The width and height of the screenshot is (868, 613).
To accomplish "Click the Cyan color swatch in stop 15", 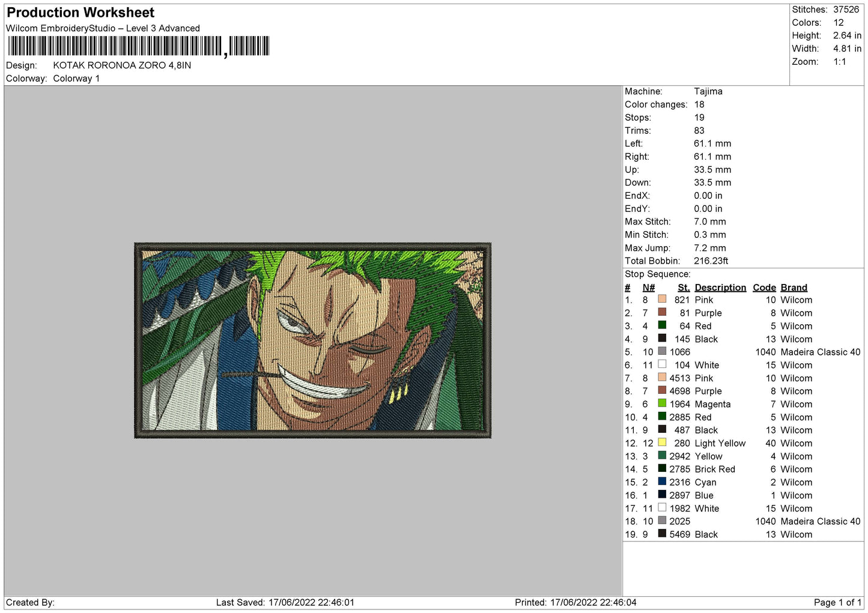I will click(x=662, y=482).
